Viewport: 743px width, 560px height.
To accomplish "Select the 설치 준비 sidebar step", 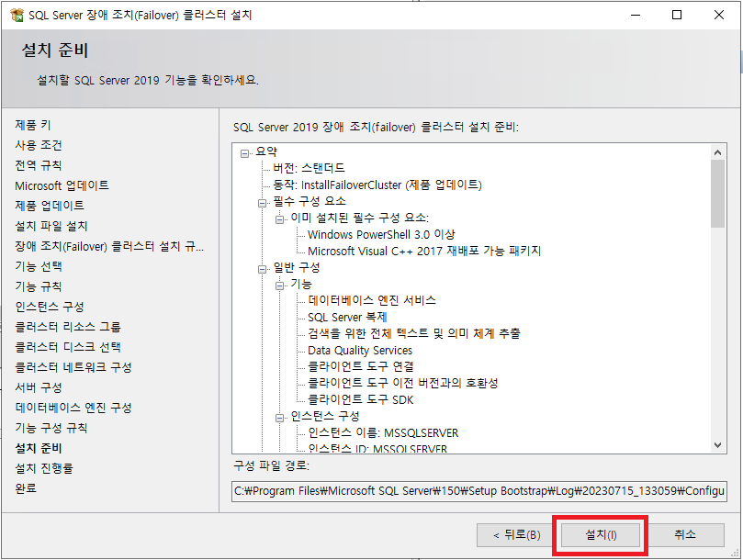I will (39, 448).
